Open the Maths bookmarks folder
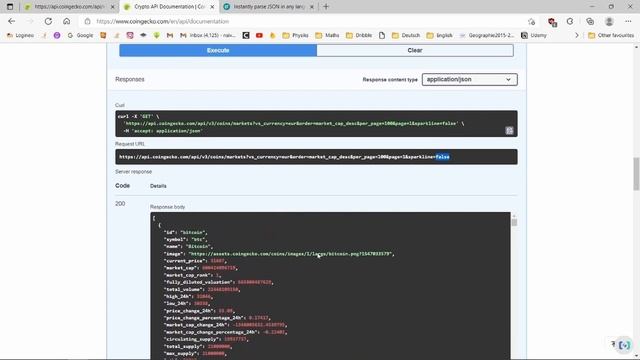 (327, 36)
